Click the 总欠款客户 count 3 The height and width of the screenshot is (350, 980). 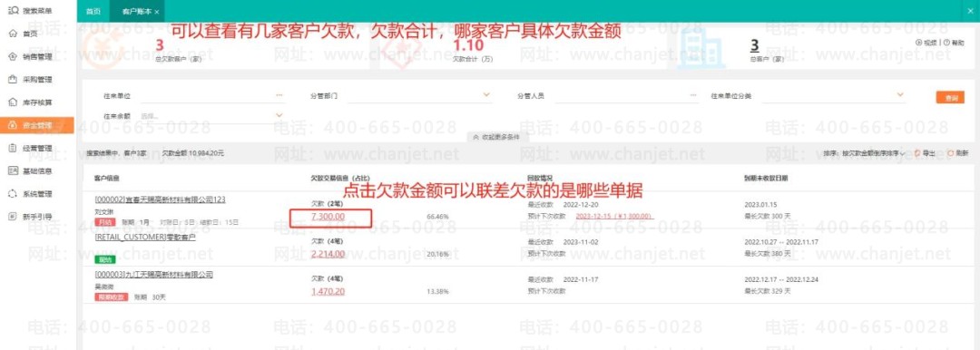160,45
